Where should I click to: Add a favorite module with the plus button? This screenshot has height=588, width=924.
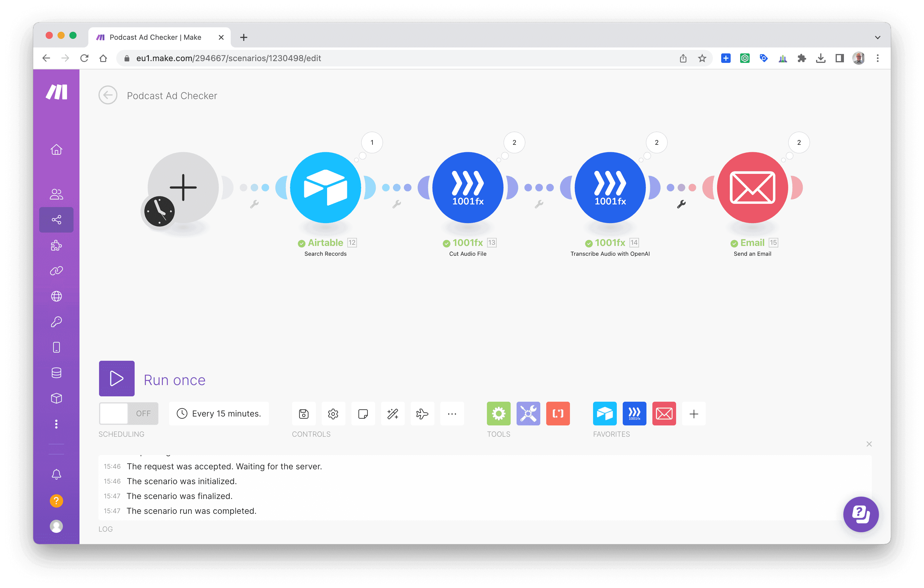[x=694, y=414]
